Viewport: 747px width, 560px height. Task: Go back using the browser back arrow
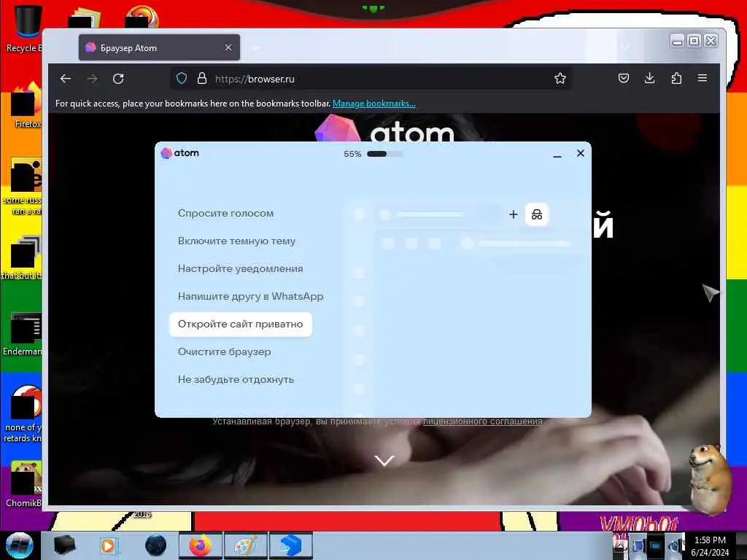pos(66,79)
